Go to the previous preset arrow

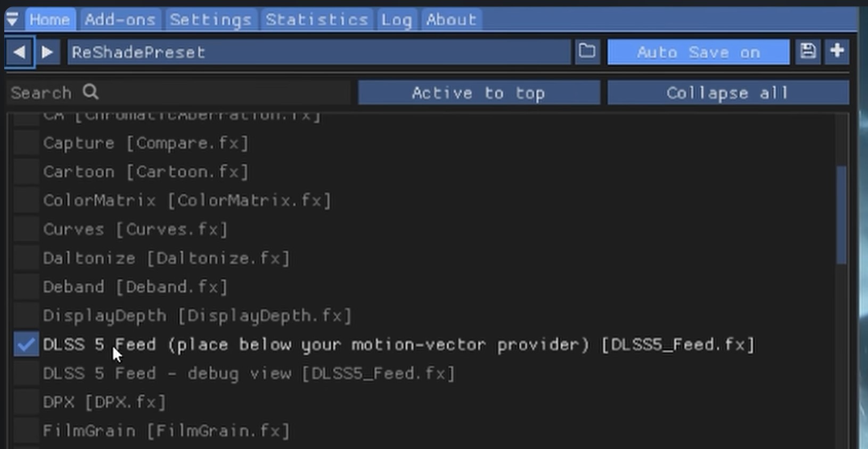click(20, 52)
